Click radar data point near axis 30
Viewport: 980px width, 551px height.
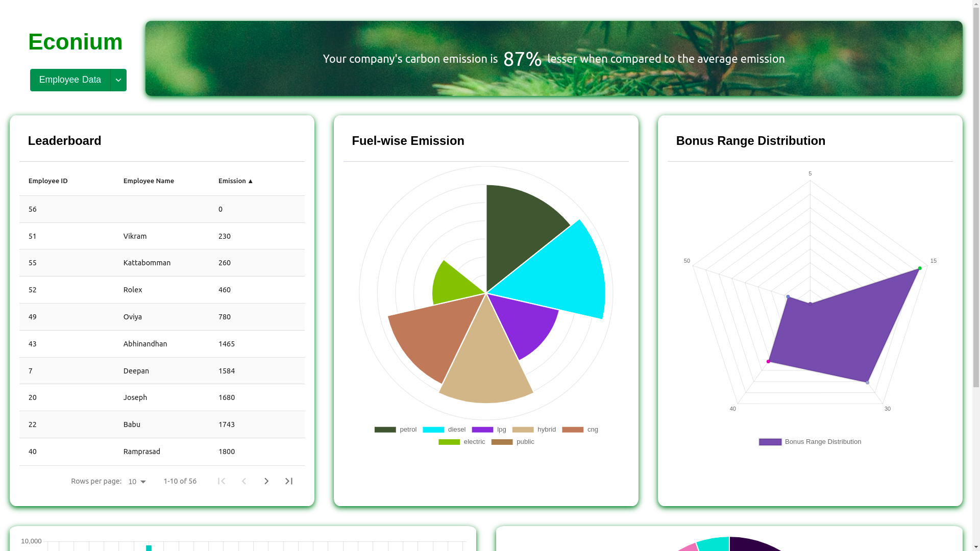pyautogui.click(x=867, y=383)
